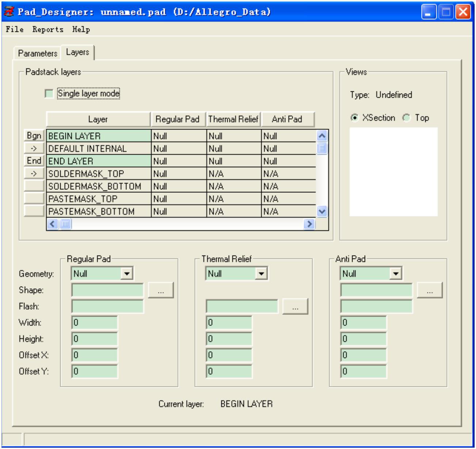Open the Anti Pad geometry dropdown
Viewport: 476px width, 449px height.
(x=396, y=273)
